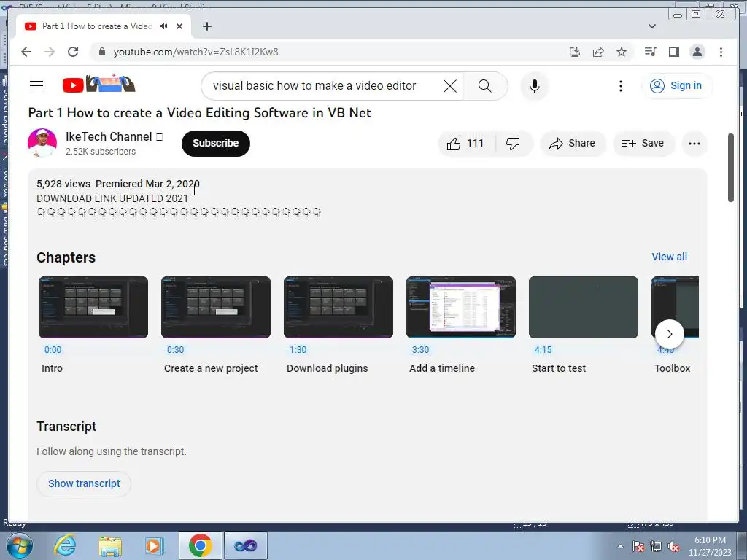Image resolution: width=747 pixels, height=560 pixels.
Task: Open Chrome three-dot menu
Action: pyautogui.click(x=721, y=52)
